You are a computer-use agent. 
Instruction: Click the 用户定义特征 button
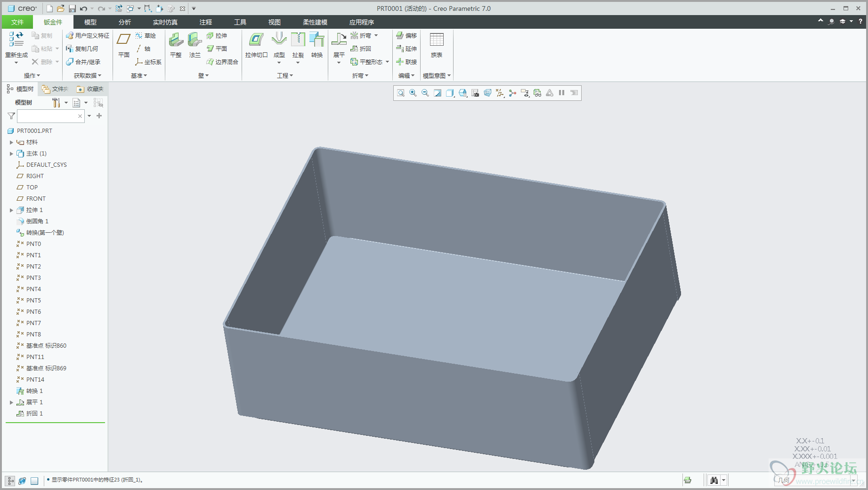[x=88, y=36]
